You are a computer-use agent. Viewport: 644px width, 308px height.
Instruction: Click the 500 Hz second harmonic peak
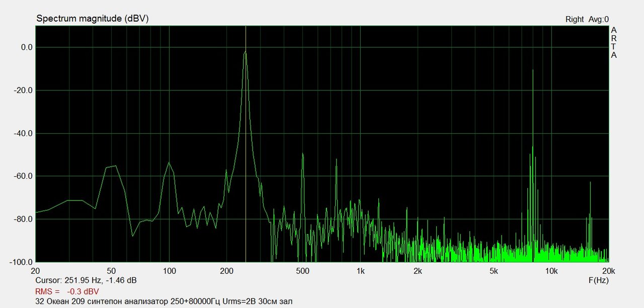[303, 154]
